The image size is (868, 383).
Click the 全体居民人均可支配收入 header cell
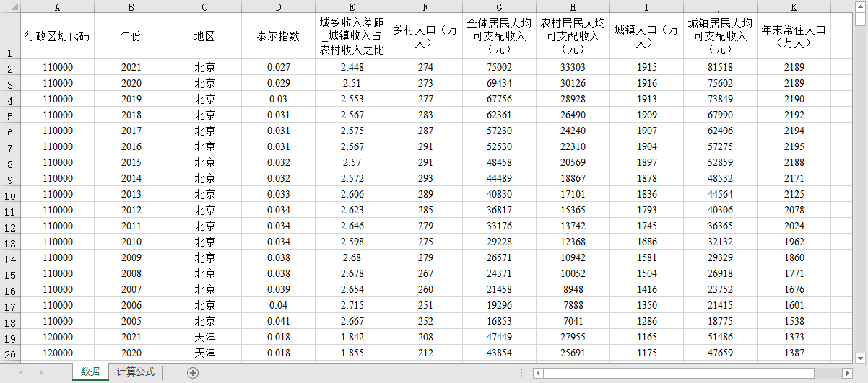pos(499,36)
